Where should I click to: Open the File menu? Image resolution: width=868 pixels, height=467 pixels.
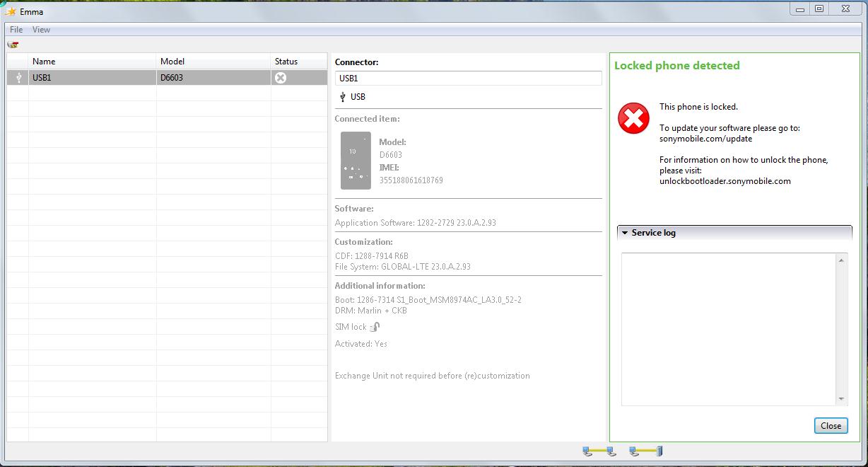[16, 30]
